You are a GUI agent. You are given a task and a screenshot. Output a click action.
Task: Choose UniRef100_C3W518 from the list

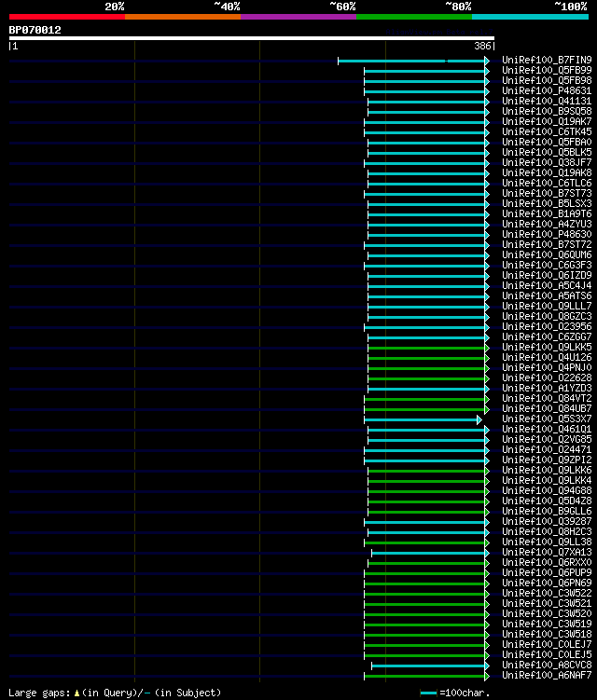point(547,635)
